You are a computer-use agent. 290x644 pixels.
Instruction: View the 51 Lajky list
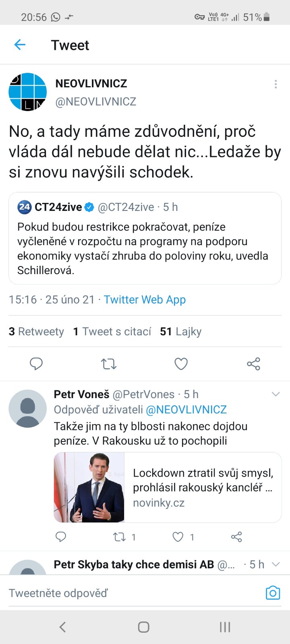180,332
